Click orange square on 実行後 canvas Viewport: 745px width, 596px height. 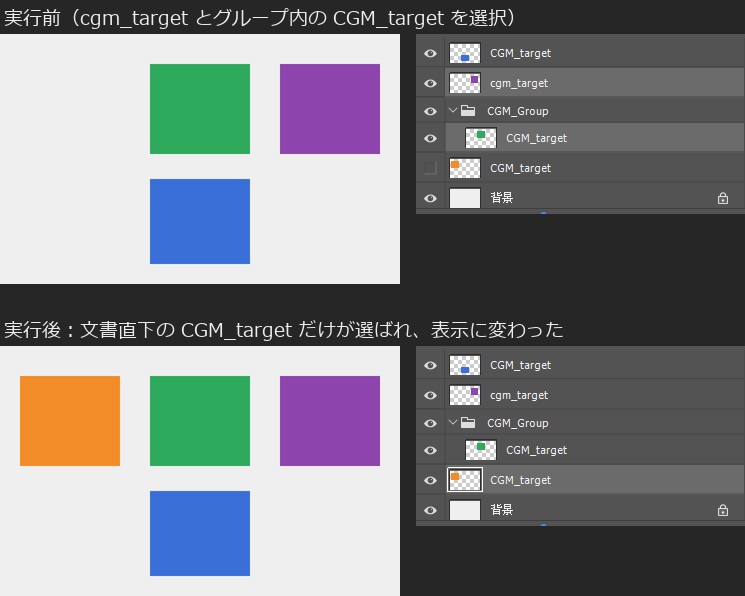(70, 421)
